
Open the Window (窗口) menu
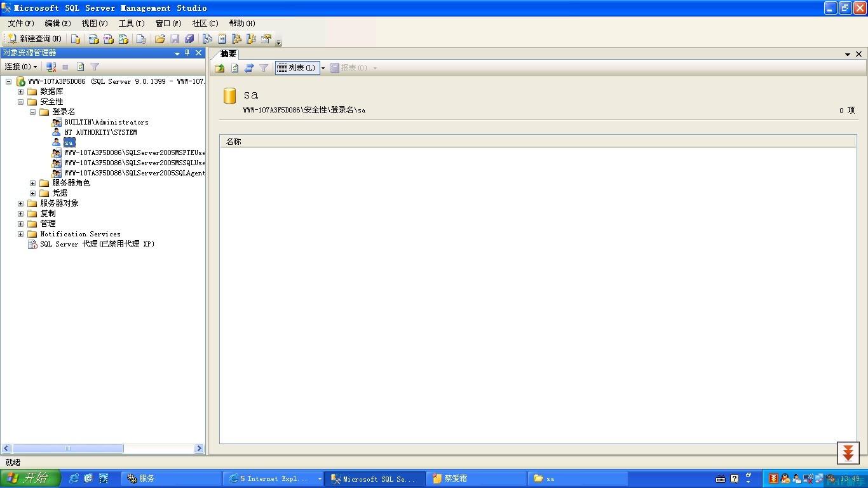(168, 24)
